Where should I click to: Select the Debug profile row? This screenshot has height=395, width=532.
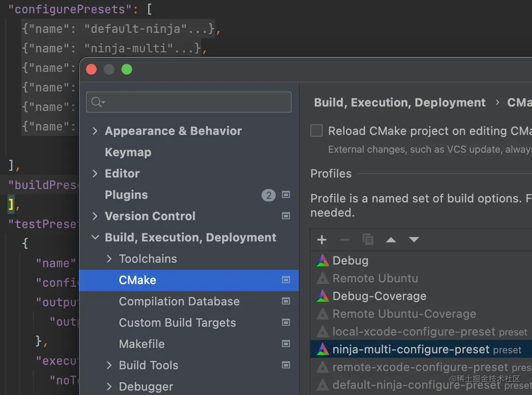coord(421,261)
